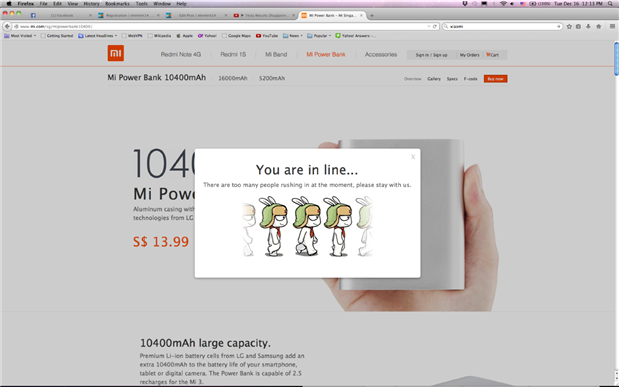
Task: Expand the Latest Headlines bookmark folder
Action: pyautogui.click(x=98, y=36)
